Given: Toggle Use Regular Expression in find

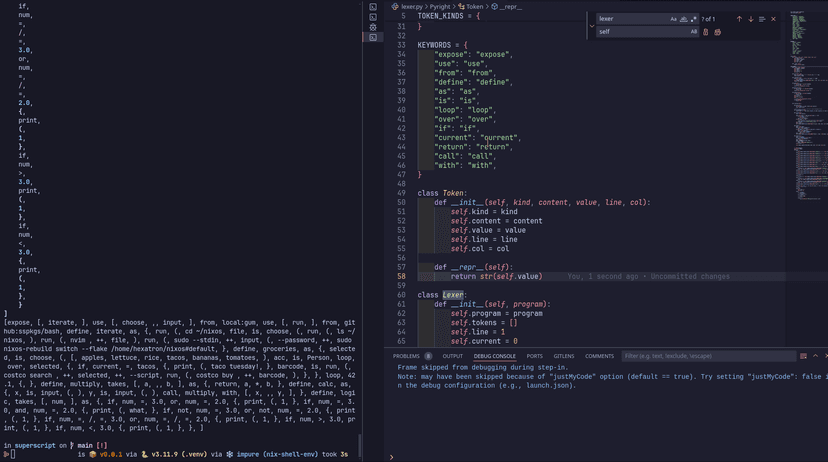Looking at the screenshot, I should click(x=694, y=19).
